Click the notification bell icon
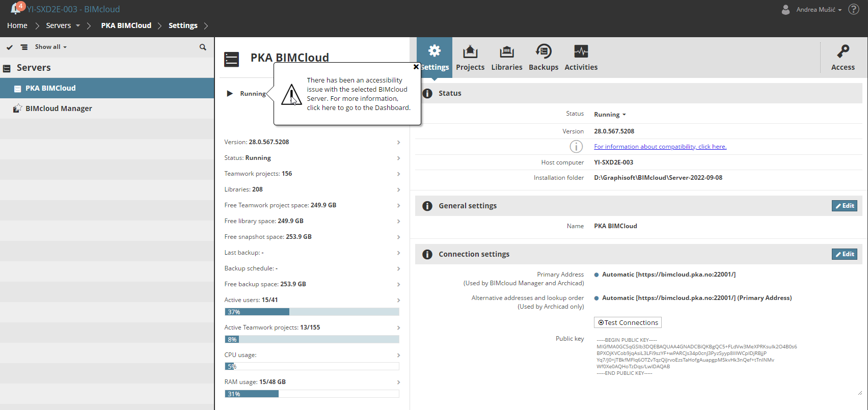 coord(16,9)
